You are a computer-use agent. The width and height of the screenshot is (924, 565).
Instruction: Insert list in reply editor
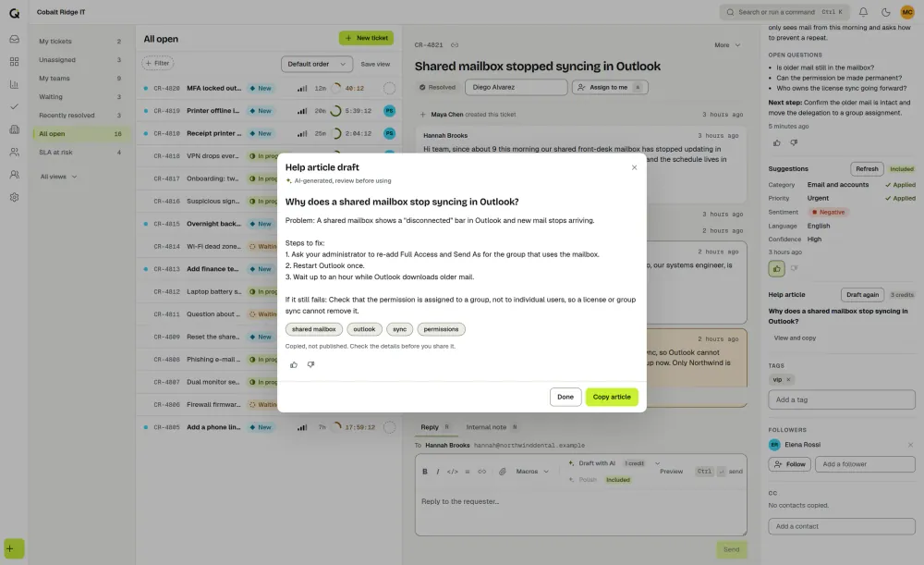468,472
